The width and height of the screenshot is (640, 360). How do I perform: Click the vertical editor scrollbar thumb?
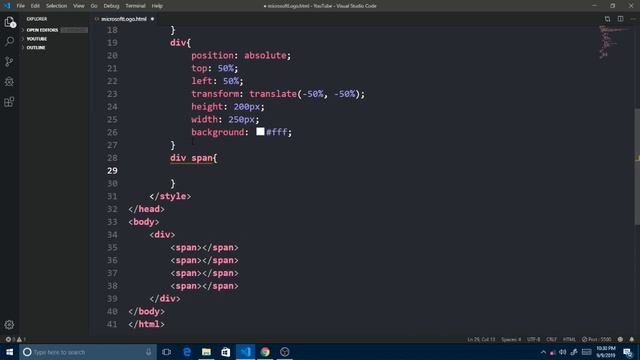pyautogui.click(x=637, y=166)
